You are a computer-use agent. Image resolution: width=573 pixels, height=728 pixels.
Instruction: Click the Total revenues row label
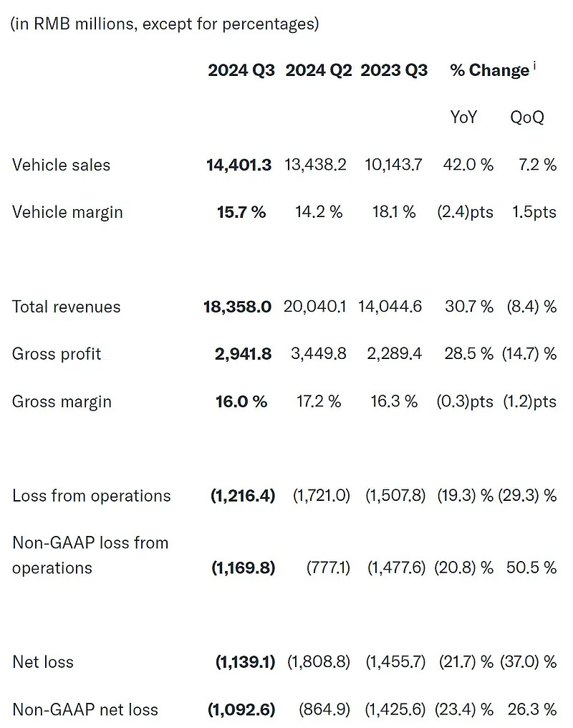point(67,307)
